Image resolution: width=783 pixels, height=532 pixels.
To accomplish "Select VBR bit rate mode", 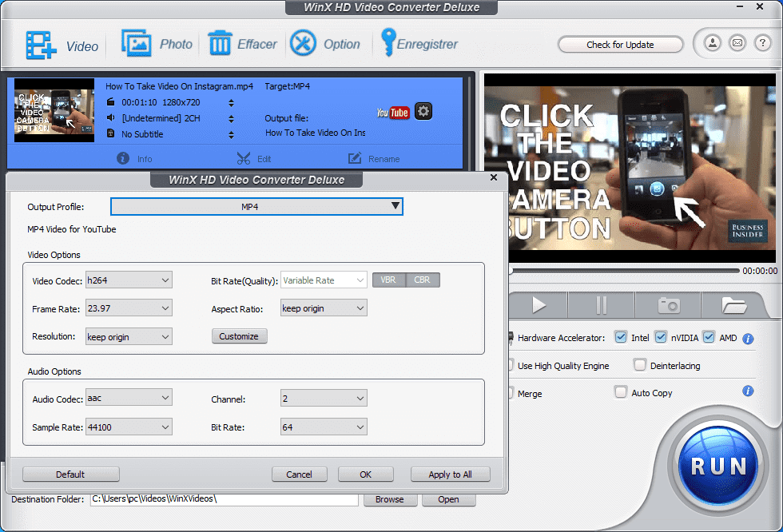I will point(388,280).
